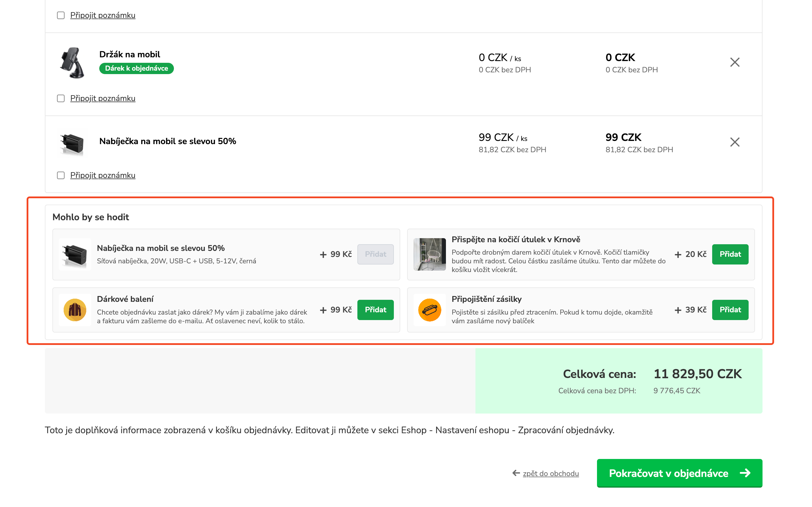Click charger image in suggestions box
812x507 pixels.
[x=75, y=254]
